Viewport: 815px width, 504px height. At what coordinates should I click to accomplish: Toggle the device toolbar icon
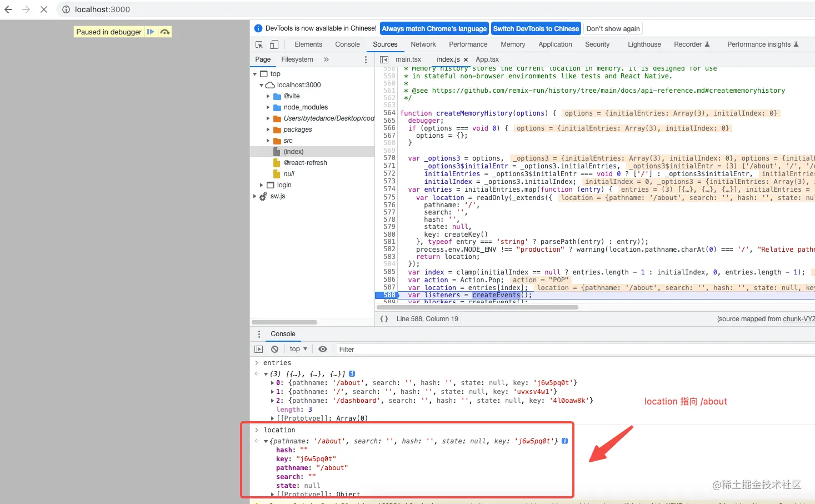274,44
